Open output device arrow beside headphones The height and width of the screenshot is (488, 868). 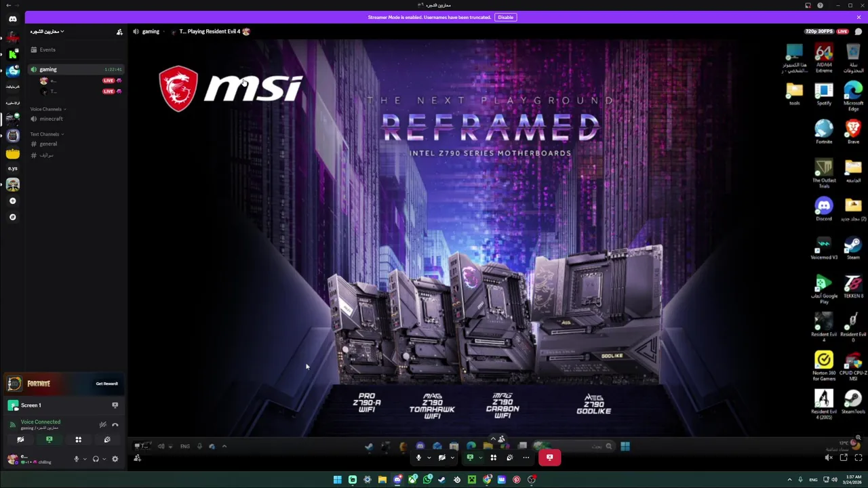coord(104,459)
